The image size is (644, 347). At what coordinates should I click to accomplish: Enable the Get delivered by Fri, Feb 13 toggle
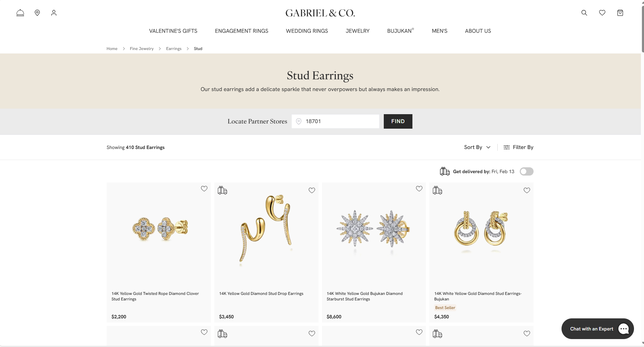[526, 171]
